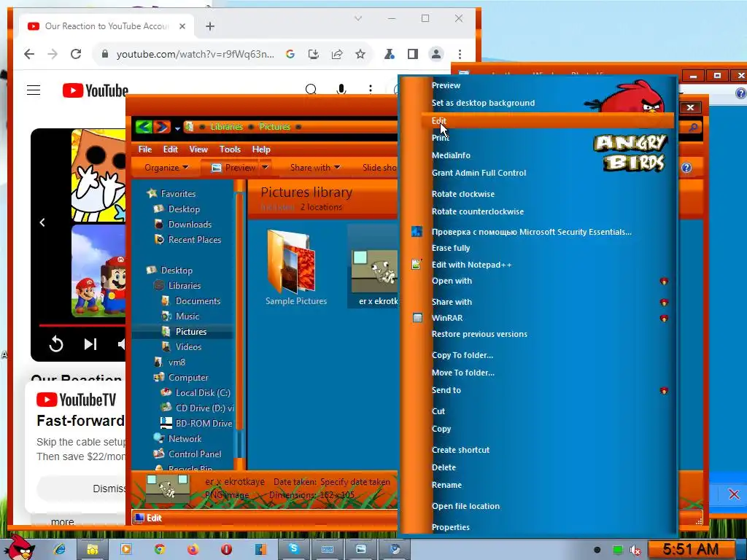Screen dimensions: 747x560
Task: Replay the video with the replay button
Action: coord(56,344)
